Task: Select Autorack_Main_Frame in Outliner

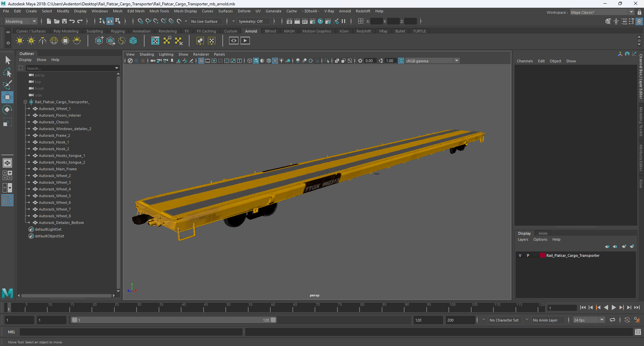Action: tap(58, 169)
